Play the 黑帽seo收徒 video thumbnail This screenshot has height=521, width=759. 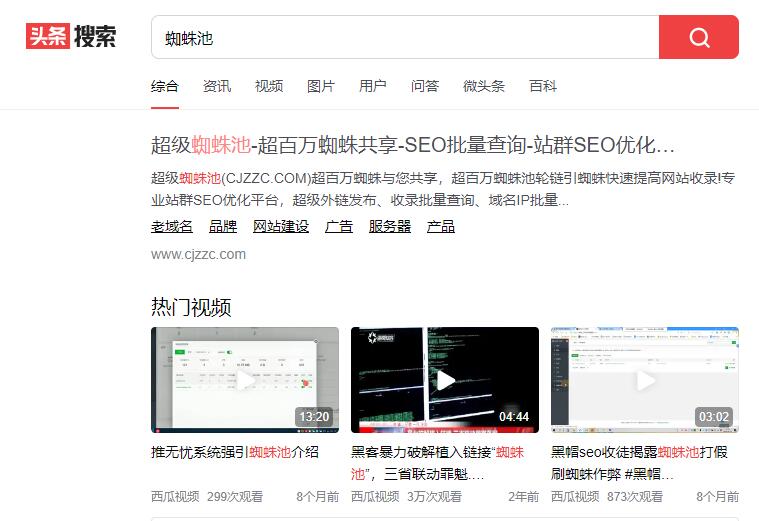pyautogui.click(x=644, y=379)
